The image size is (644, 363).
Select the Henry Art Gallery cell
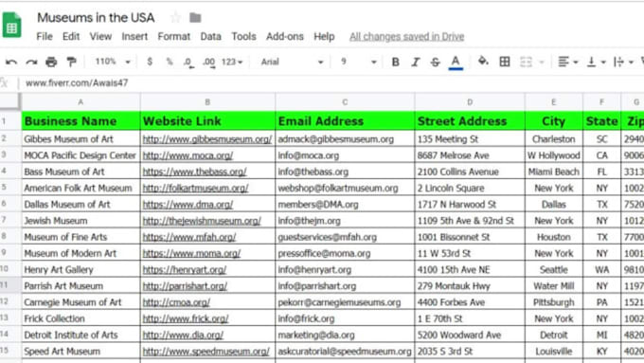click(80, 270)
